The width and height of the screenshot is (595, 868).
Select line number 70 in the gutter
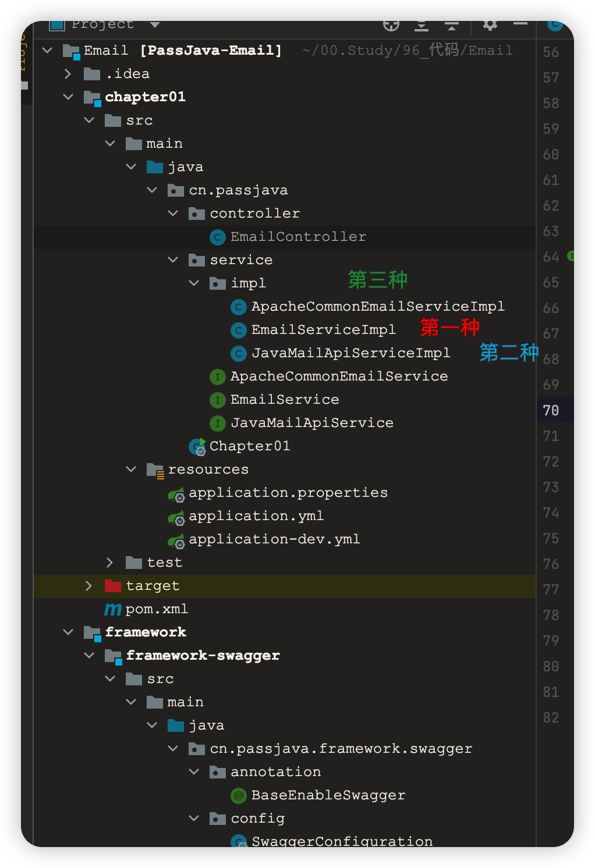click(550, 410)
